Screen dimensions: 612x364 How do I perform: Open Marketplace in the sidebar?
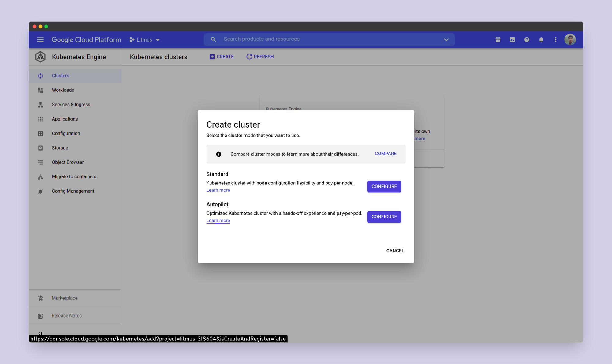coord(75,298)
